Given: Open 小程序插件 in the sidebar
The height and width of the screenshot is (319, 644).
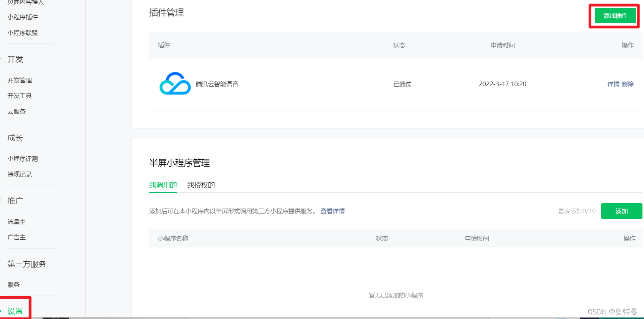Looking at the screenshot, I should click(x=23, y=17).
